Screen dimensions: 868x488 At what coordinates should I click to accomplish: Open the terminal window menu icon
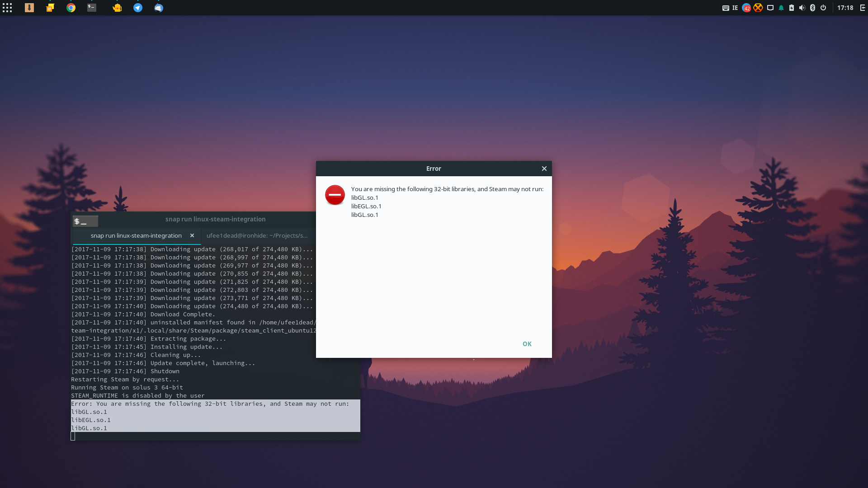click(x=85, y=221)
